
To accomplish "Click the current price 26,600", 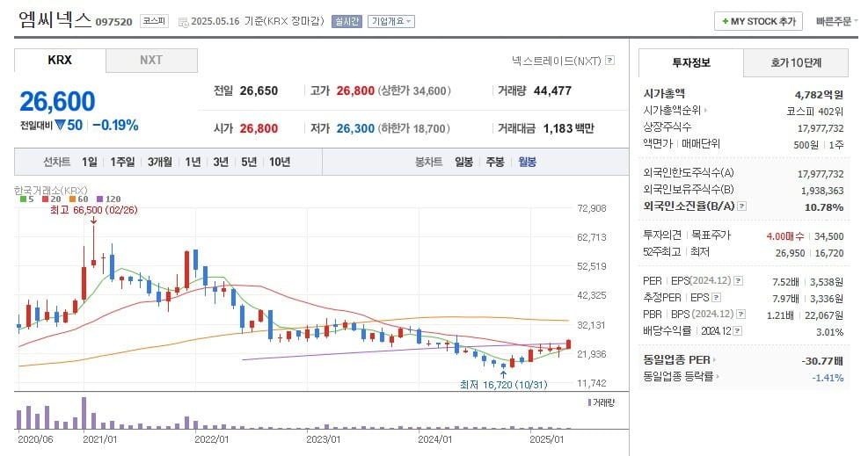I will click(57, 101).
